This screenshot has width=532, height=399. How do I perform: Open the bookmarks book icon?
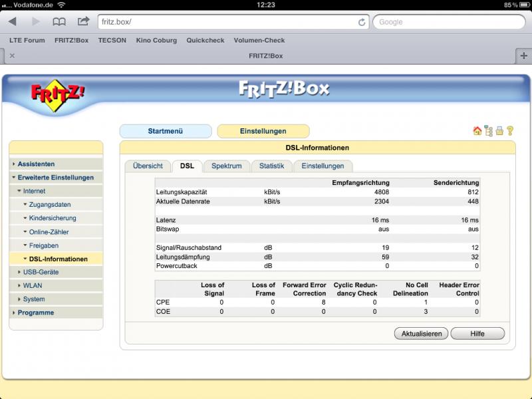click(59, 22)
